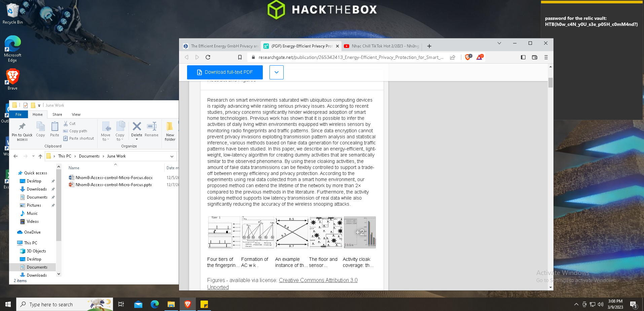Click the New folder icon
This screenshot has height=311, width=644.
[x=170, y=131]
